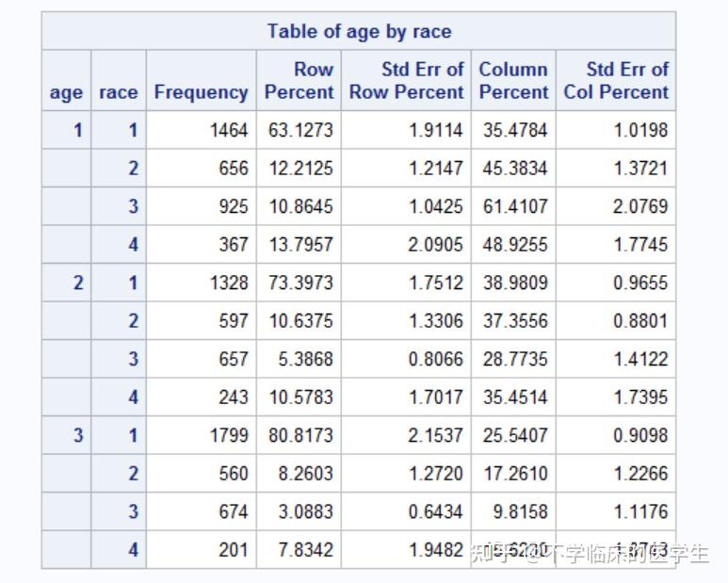The width and height of the screenshot is (728, 583).
Task: Select the row percent cell 80.8173
Action: (x=300, y=435)
